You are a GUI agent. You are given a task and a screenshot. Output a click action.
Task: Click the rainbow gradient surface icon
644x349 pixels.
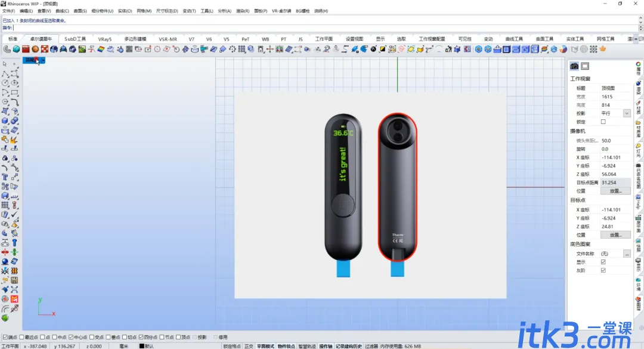click(101, 50)
